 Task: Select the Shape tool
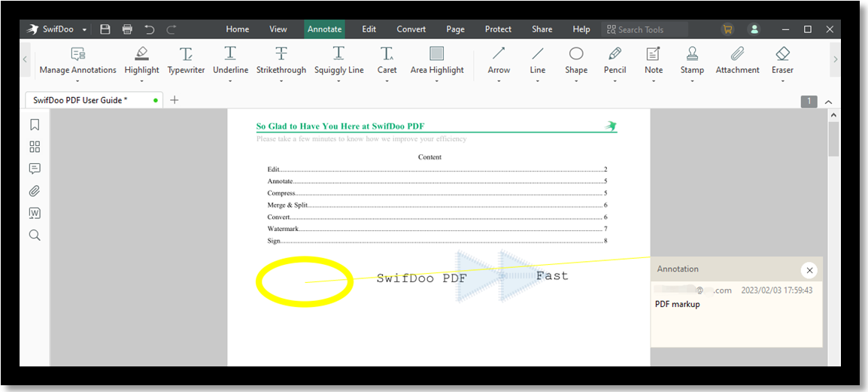click(x=576, y=61)
